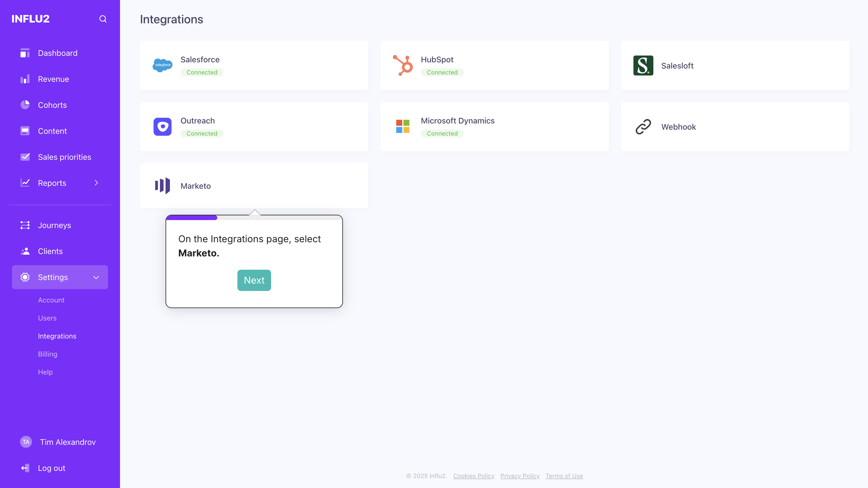This screenshot has height=488, width=868.
Task: Click the Log out arrow icon
Action: (25, 468)
